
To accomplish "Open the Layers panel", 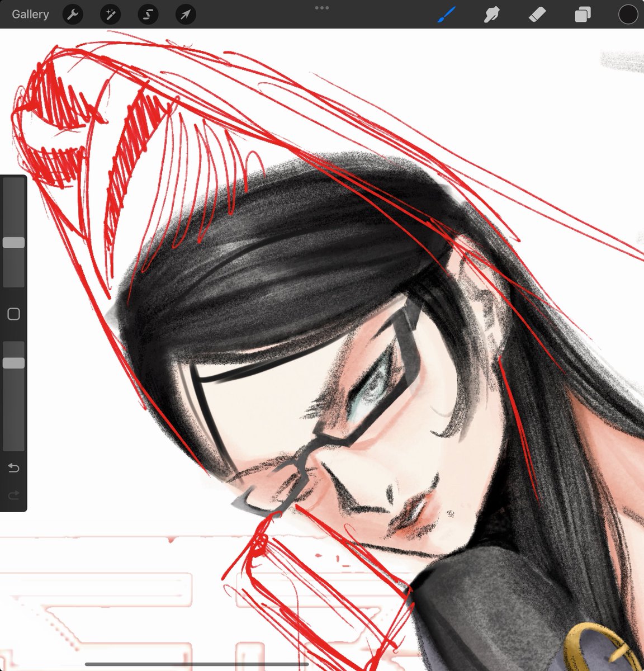I will [583, 15].
